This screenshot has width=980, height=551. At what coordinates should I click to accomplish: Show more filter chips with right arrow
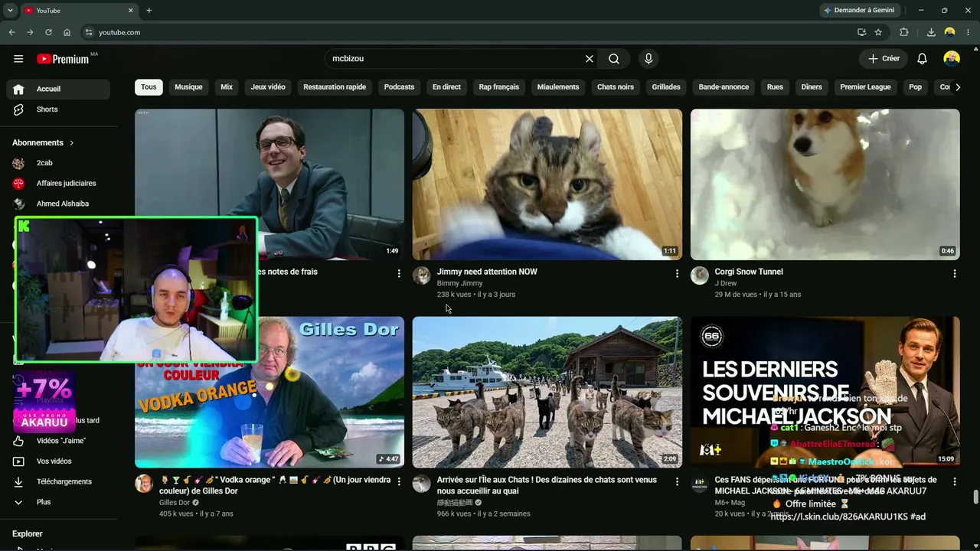(957, 87)
